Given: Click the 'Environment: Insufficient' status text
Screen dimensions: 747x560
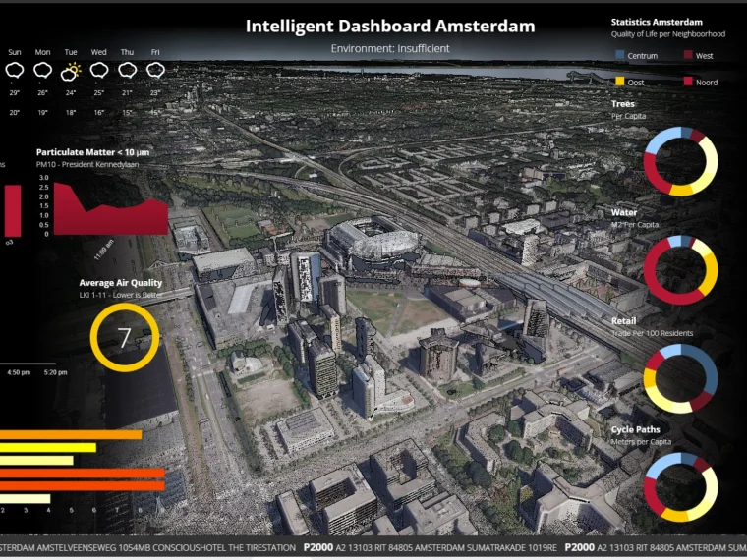Looking at the screenshot, I should [x=390, y=48].
